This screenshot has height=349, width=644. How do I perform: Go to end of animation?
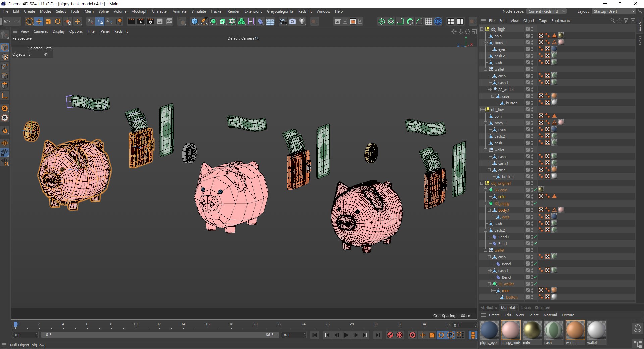pos(378,335)
